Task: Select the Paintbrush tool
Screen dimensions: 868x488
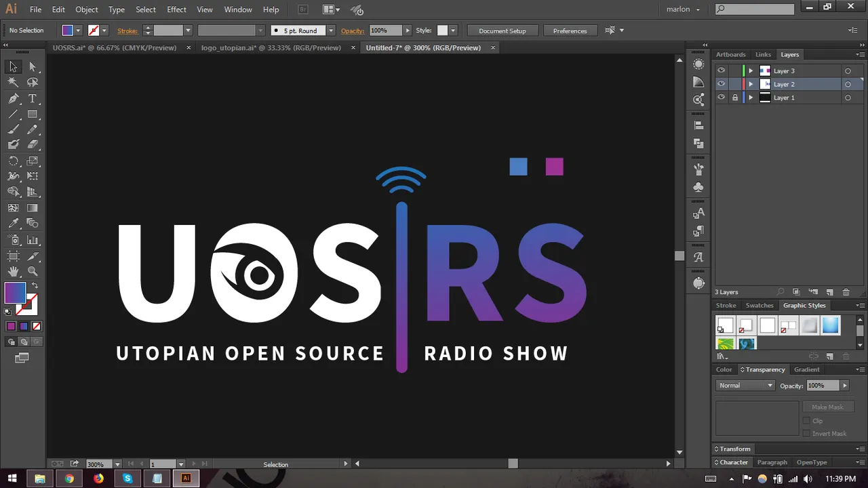Action: (x=13, y=129)
